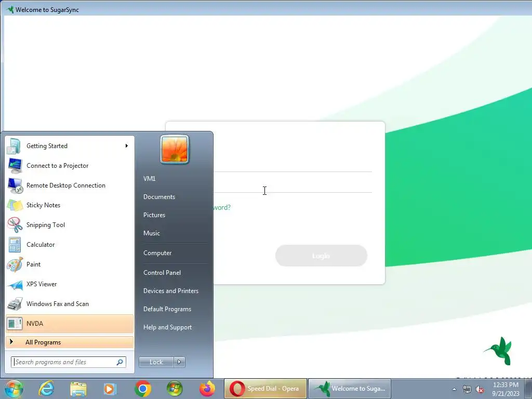Viewport: 532px width, 399px height.
Task: Launch Connect to a Projector
Action: coord(70,166)
